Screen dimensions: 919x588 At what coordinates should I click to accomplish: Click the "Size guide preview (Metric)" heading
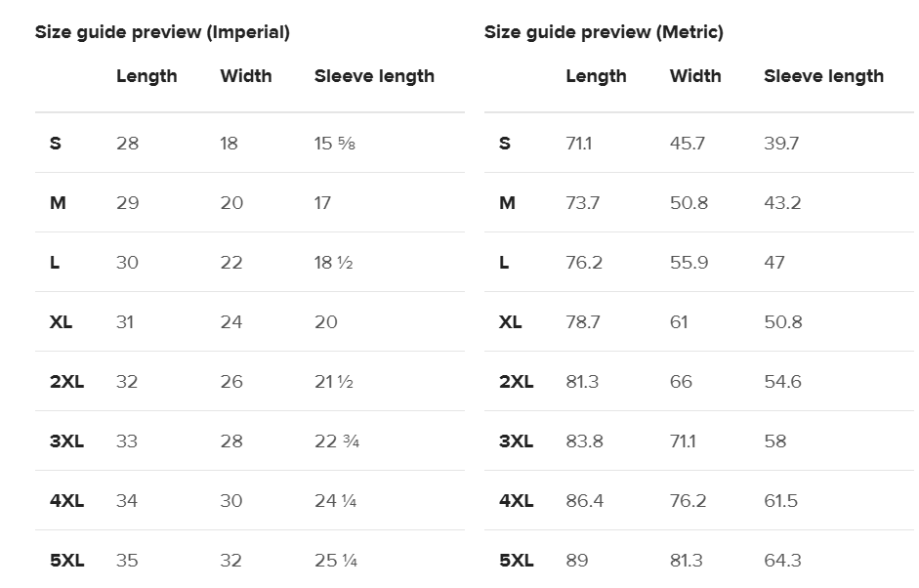click(x=604, y=32)
